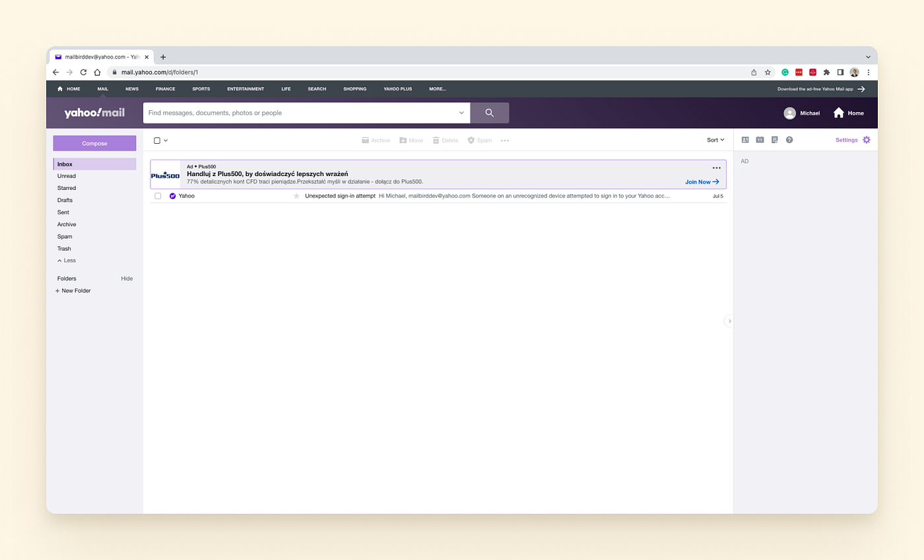Image resolution: width=924 pixels, height=560 pixels.
Task: Collapse the Less folder section
Action: [66, 260]
